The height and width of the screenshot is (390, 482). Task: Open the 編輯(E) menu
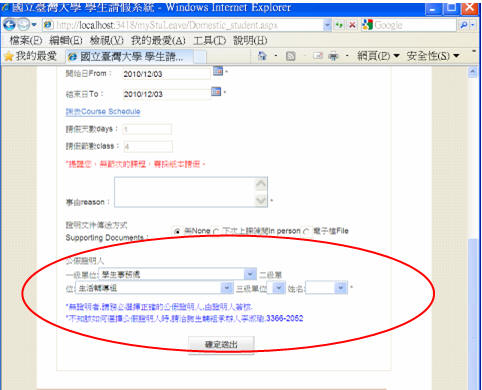click(x=66, y=41)
